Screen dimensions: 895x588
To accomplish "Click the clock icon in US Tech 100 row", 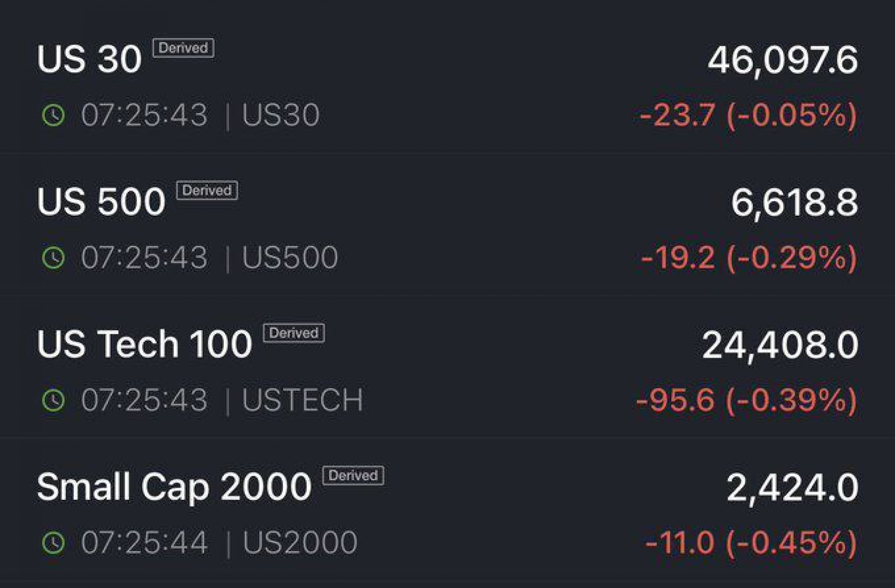I will point(54,400).
